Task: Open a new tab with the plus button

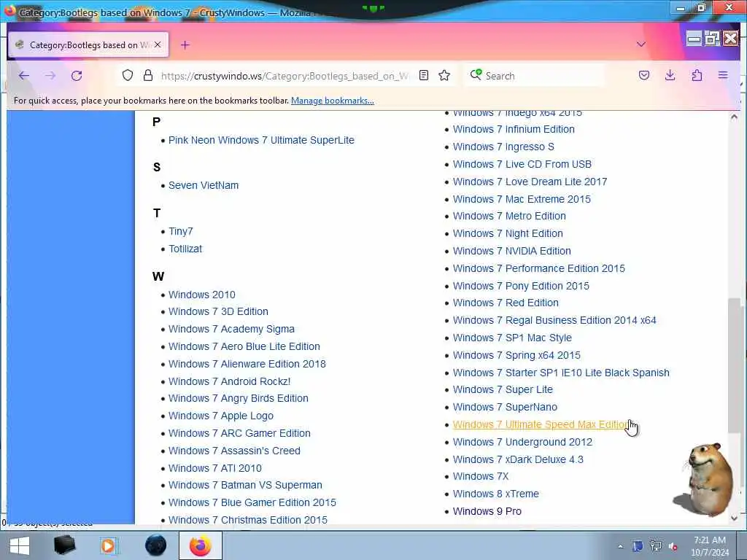Action: (185, 44)
